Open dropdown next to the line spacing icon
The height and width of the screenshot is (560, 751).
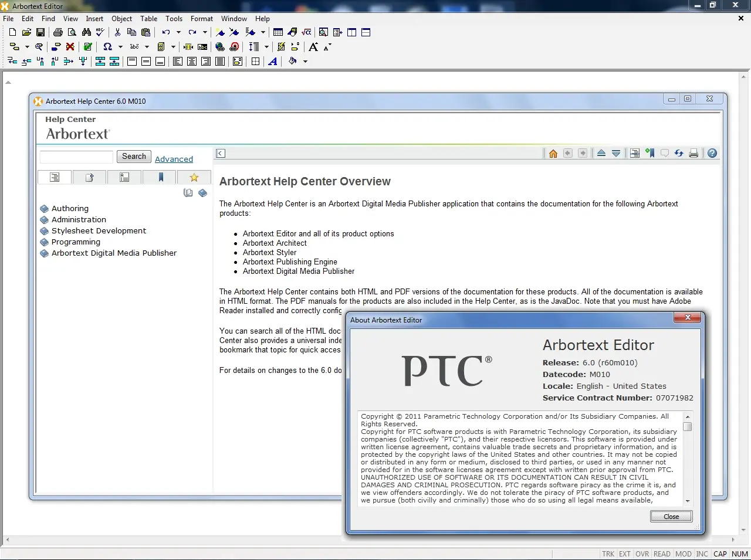click(266, 47)
